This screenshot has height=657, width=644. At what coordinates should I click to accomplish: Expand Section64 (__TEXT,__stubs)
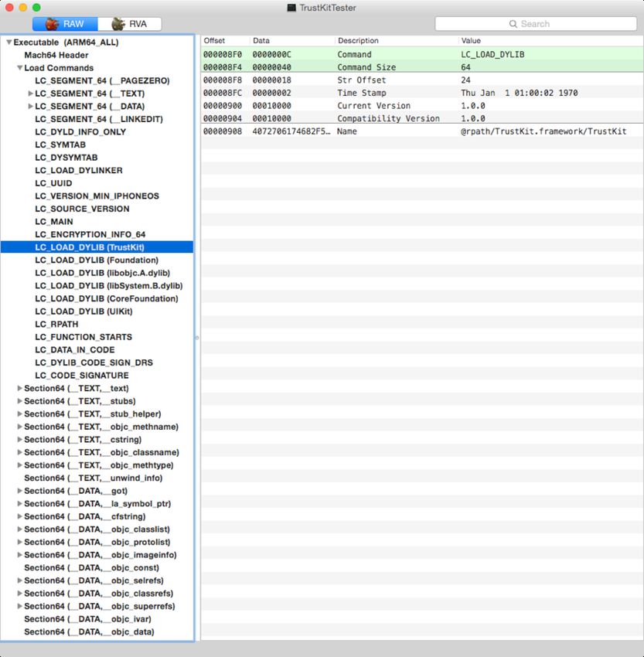point(19,401)
